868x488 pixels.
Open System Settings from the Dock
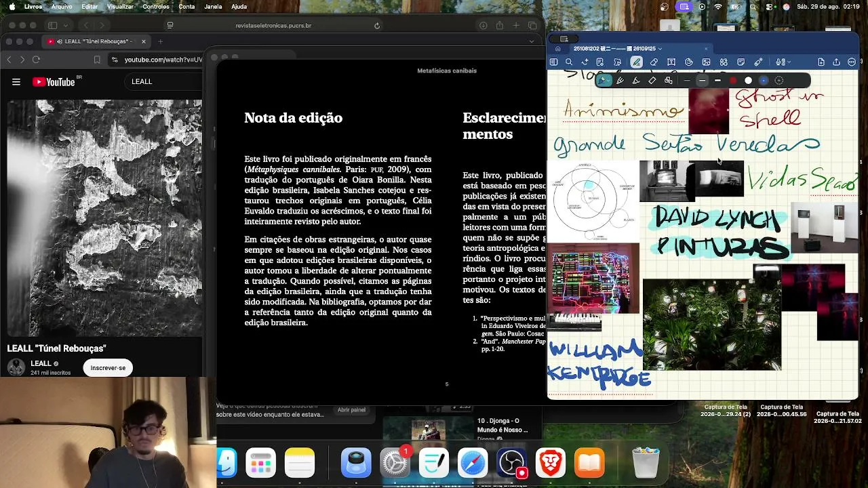pos(395,464)
